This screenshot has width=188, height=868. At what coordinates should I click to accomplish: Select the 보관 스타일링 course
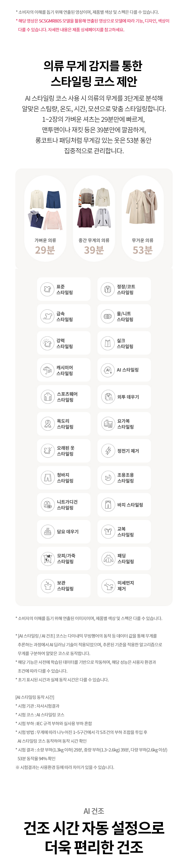pos(64,586)
